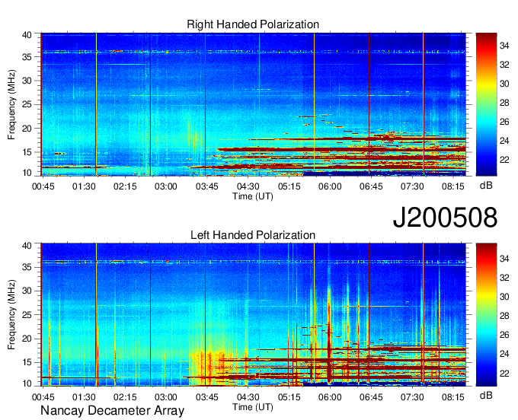This screenshot has width=518, height=420.
Task: Click "Time (UT)" label under Left Handed plot
Action: point(253,407)
